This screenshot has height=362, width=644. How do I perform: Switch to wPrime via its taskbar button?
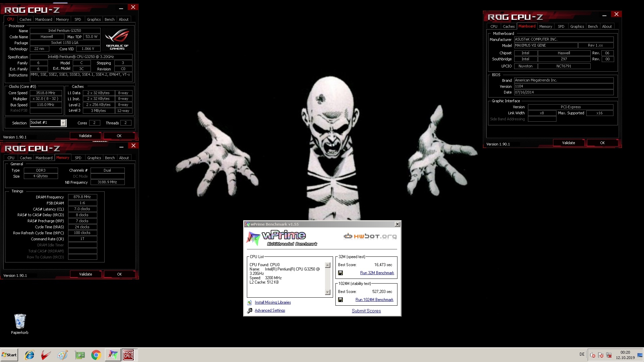point(113,355)
